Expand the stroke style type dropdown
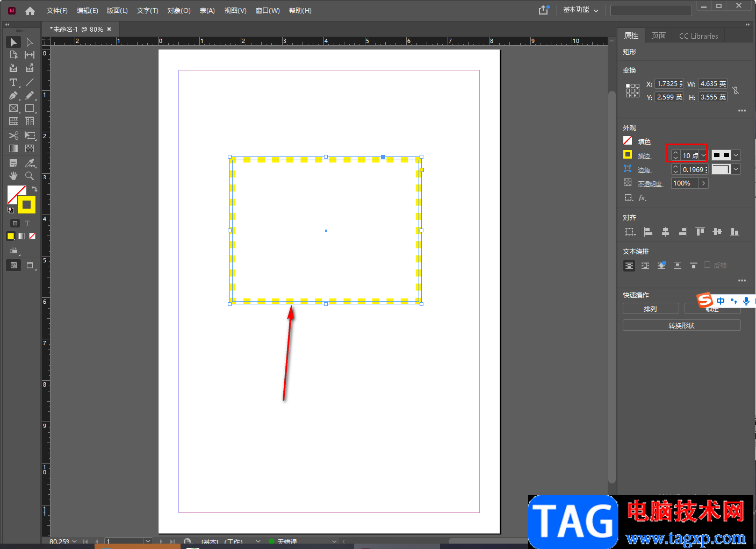 coord(736,155)
